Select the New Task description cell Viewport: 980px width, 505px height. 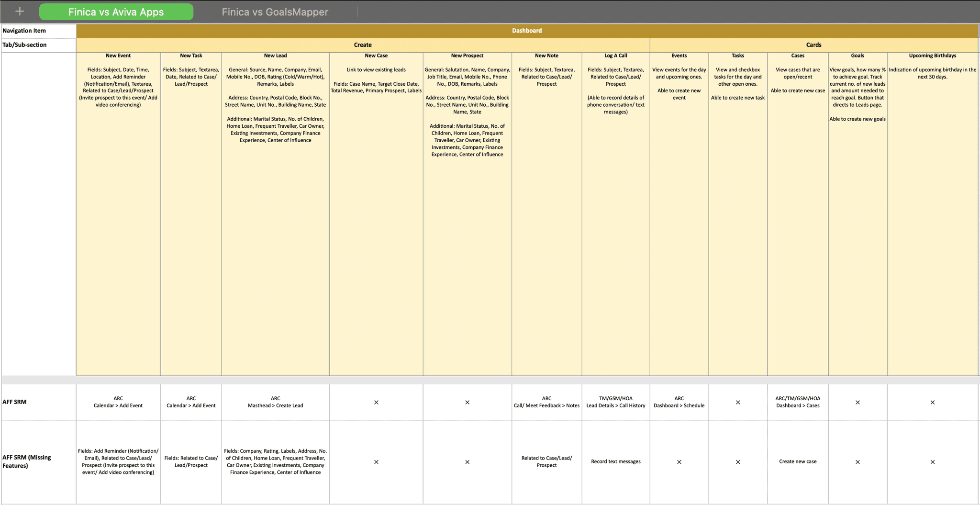(x=191, y=214)
